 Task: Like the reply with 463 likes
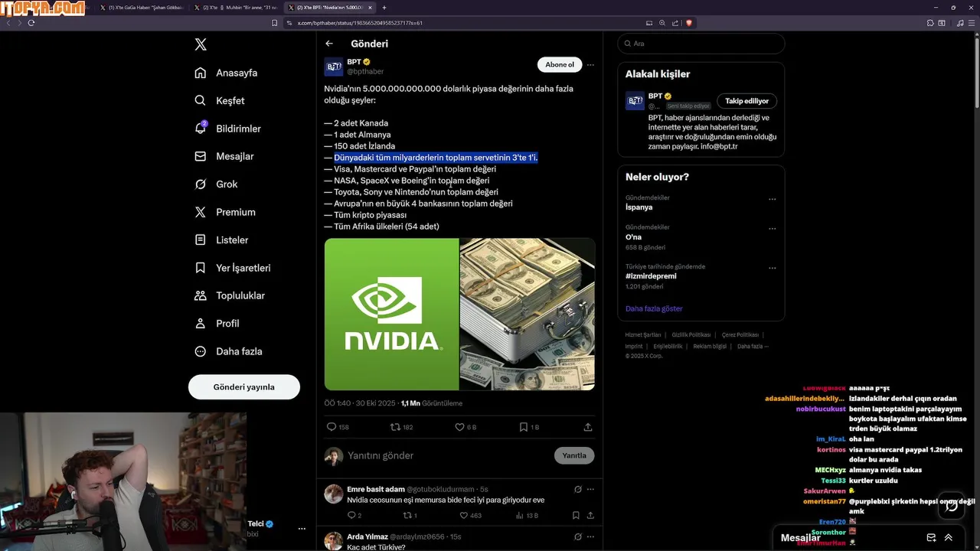pos(470,516)
